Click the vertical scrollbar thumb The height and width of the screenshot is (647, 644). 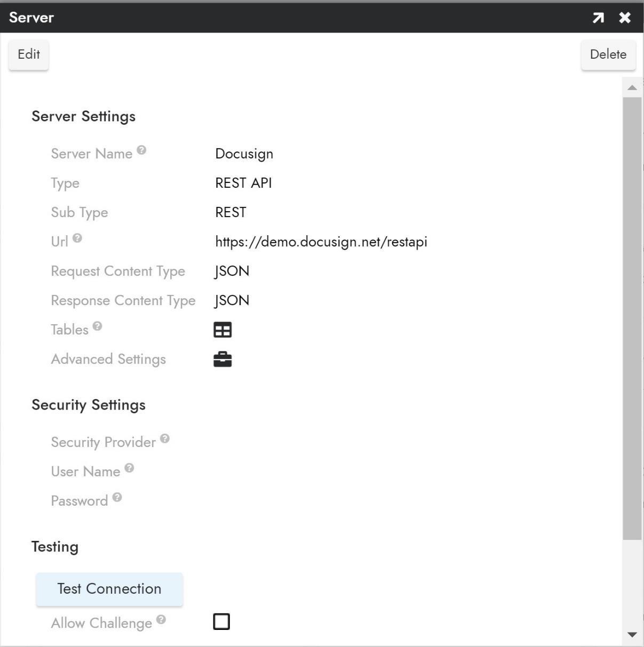632,318
